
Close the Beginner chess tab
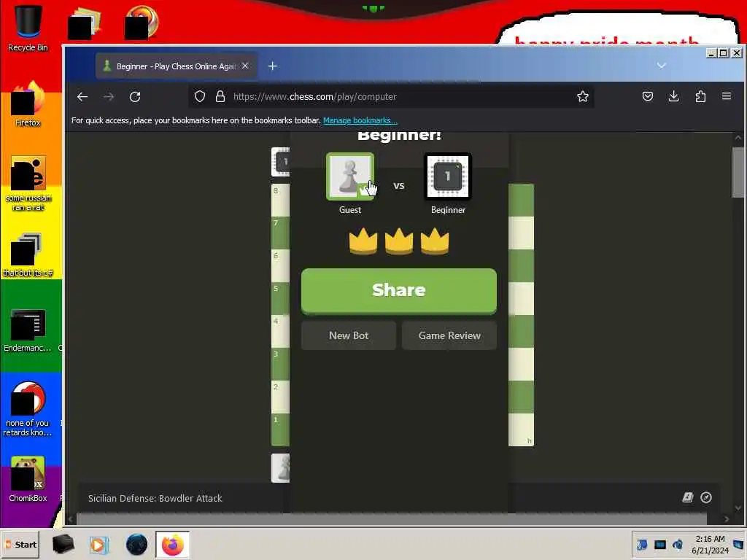pos(245,66)
